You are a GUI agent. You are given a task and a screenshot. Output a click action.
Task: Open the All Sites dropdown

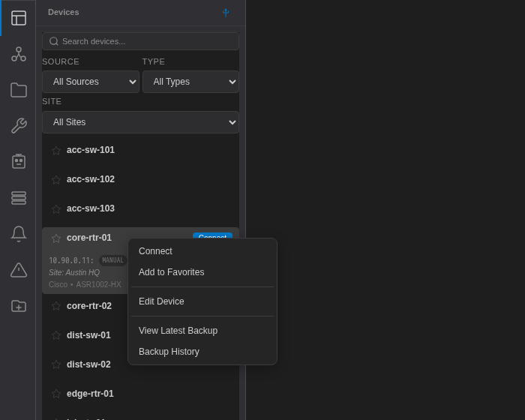click(x=141, y=122)
